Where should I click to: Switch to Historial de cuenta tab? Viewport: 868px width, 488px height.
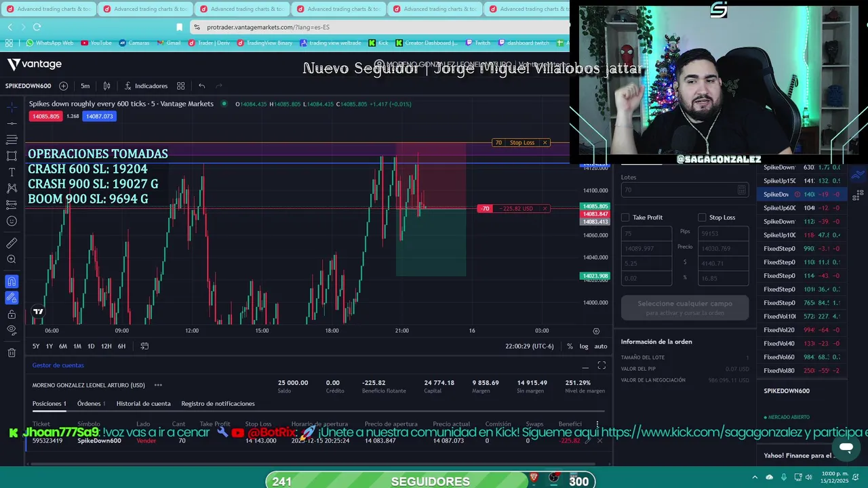point(143,404)
